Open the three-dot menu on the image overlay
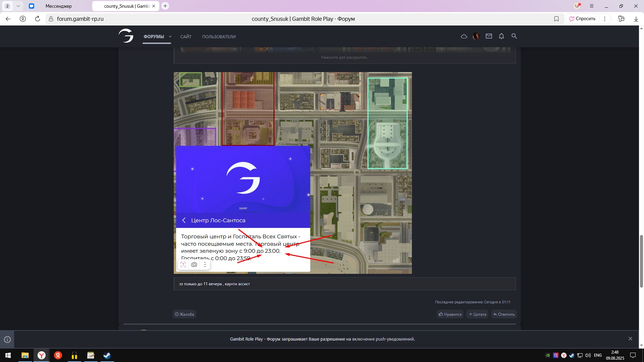This screenshot has width=644, height=362. tap(205, 265)
